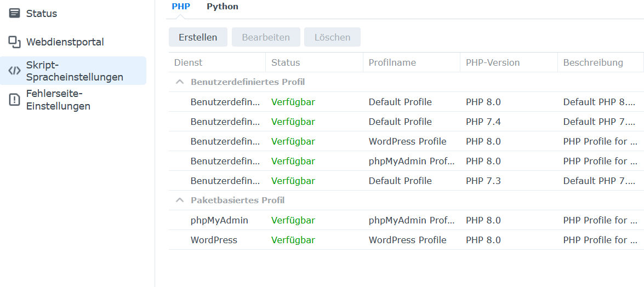Click the Fehlerseite-Einstellungen warning icon

point(14,100)
